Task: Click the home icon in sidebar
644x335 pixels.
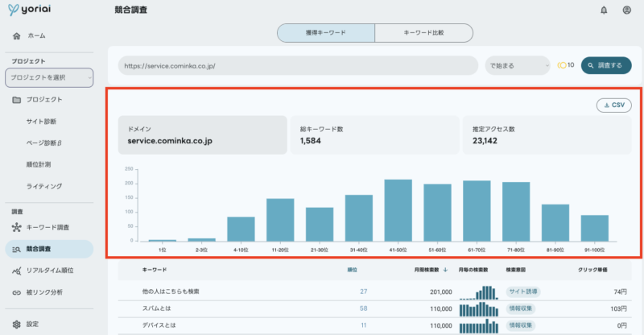Action: coord(16,36)
